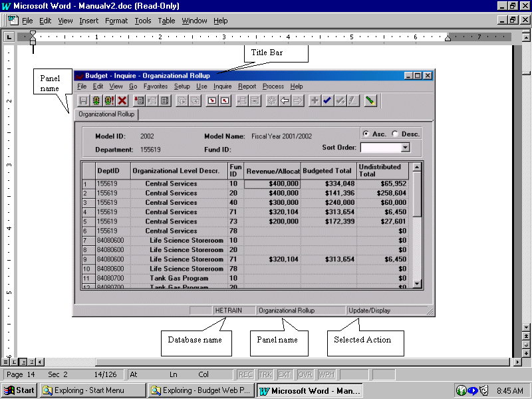Click the green pencil toolbar icon

point(370,100)
